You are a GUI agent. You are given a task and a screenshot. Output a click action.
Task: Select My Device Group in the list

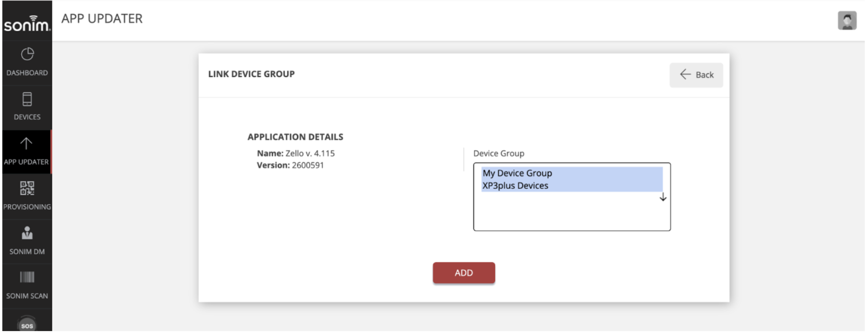[x=572, y=173]
